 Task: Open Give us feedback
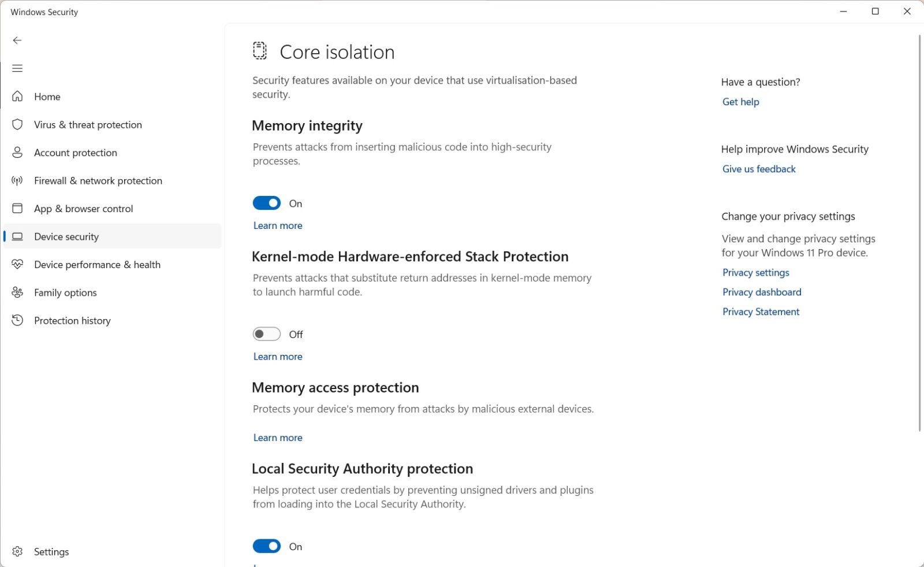758,169
